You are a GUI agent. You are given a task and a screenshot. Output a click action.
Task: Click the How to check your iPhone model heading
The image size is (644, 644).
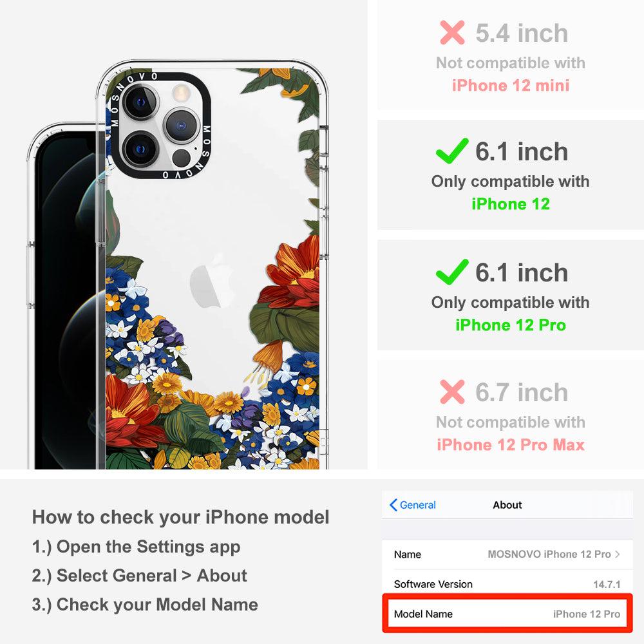(x=181, y=517)
